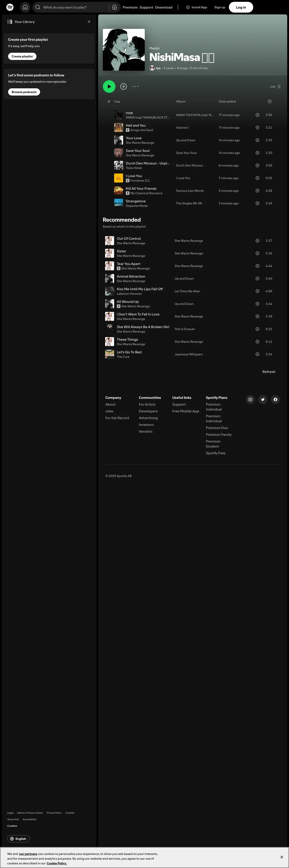Viewport: 289px width, 868px height.
Task: Click the Premium nav link
Action: 130,7
